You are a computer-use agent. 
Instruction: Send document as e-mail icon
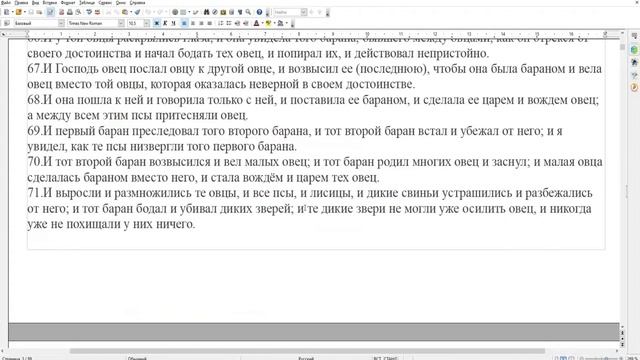[39, 12]
